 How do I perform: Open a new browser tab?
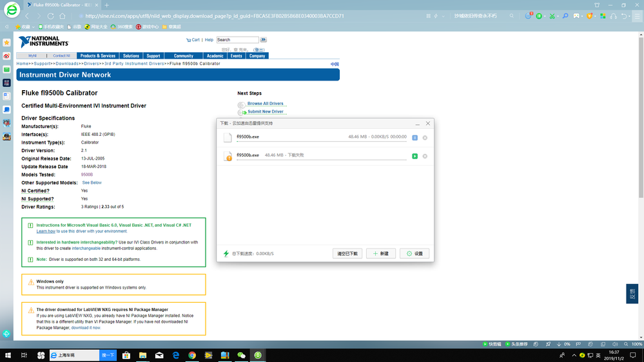pos(107,5)
